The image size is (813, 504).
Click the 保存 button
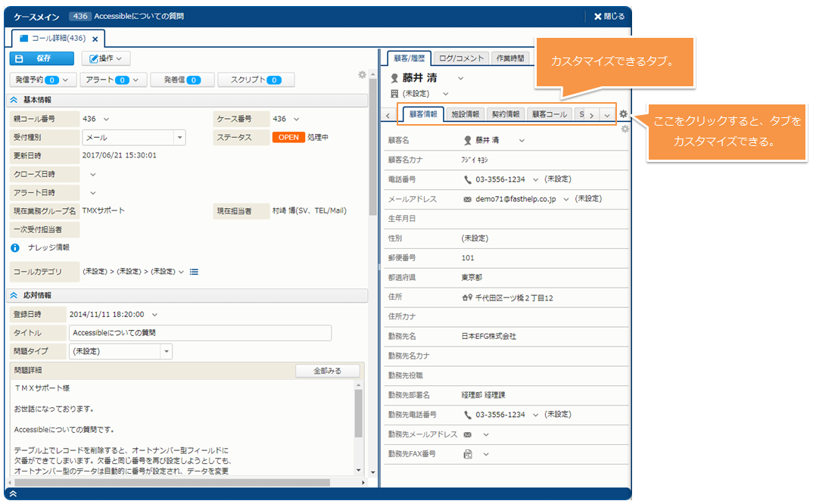click(x=42, y=58)
